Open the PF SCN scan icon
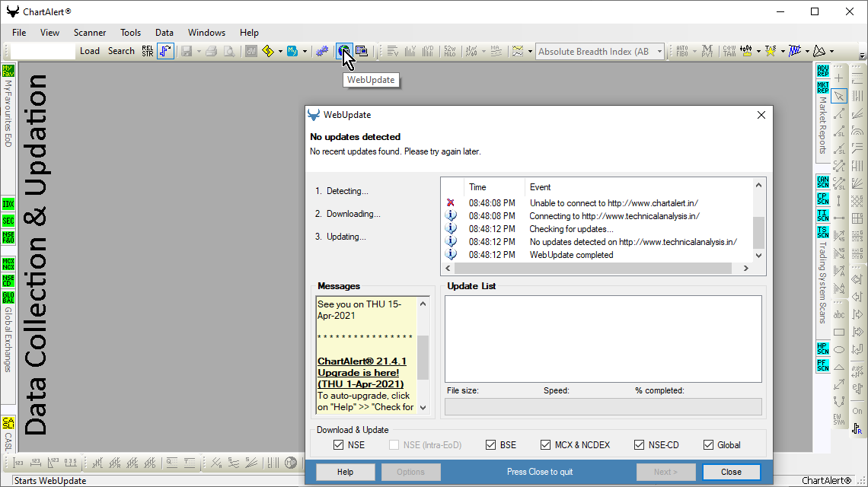This screenshot has width=868, height=487. coord(822,364)
